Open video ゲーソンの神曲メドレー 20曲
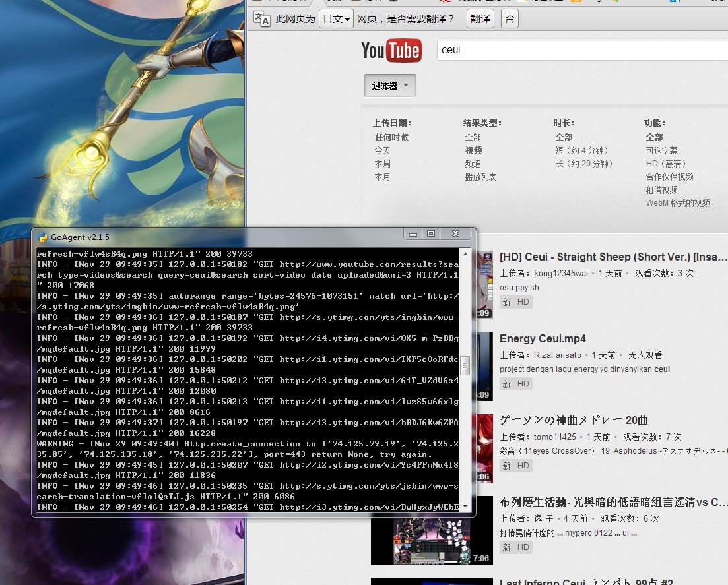The width and height of the screenshot is (728, 585). [574, 420]
